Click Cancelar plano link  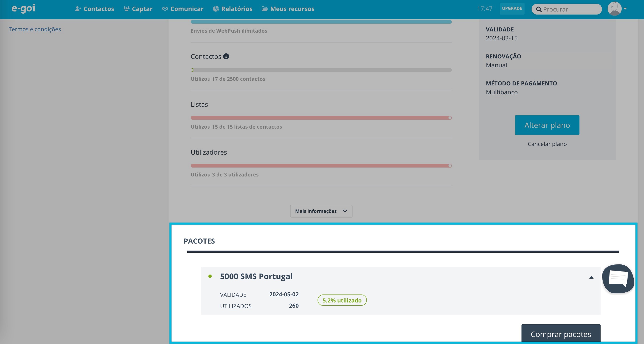(547, 144)
